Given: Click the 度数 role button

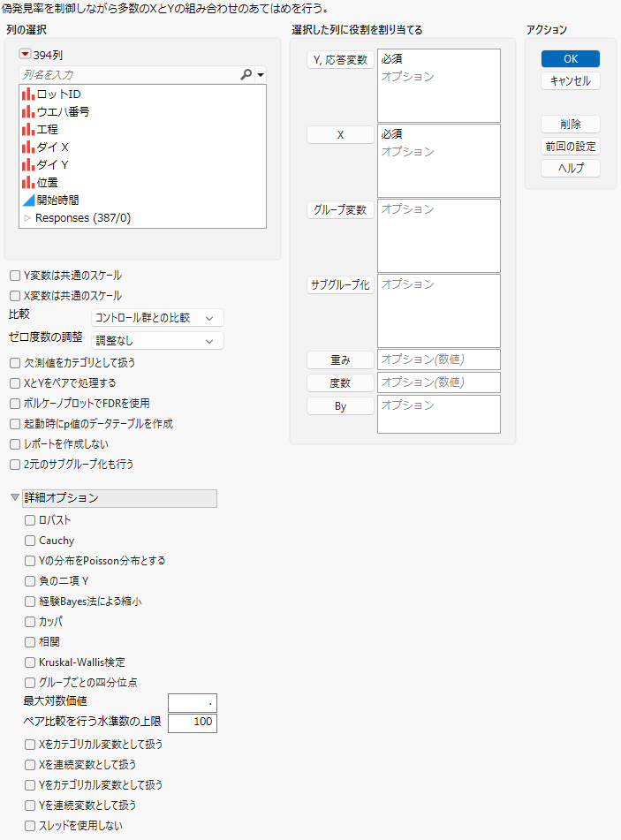Looking at the screenshot, I should tap(340, 383).
